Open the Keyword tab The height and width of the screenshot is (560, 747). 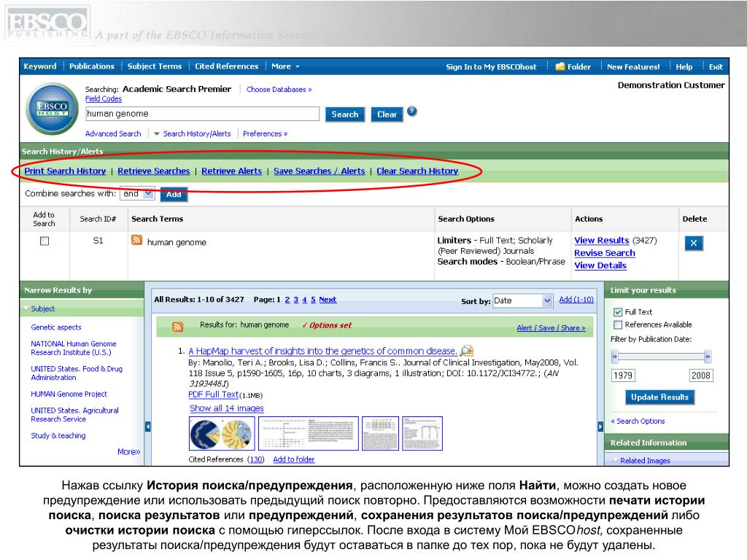(40, 66)
